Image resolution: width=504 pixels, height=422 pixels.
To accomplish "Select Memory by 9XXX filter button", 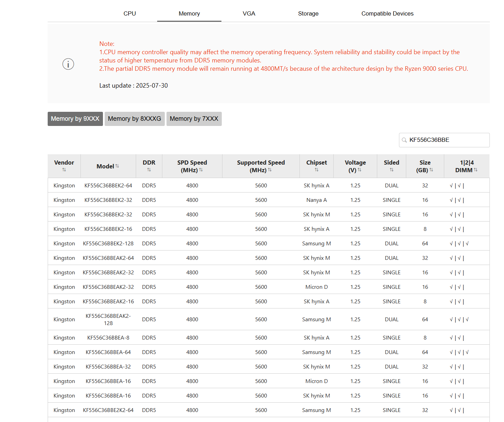I will tap(75, 119).
